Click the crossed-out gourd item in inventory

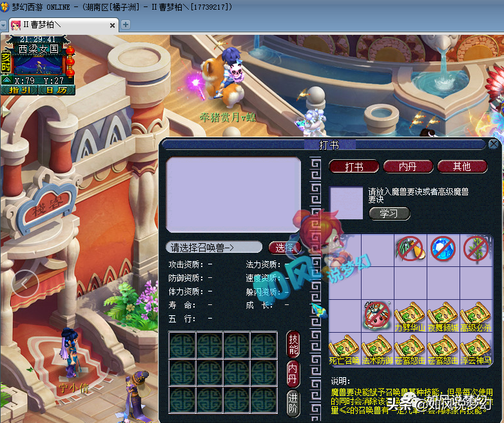pos(410,250)
